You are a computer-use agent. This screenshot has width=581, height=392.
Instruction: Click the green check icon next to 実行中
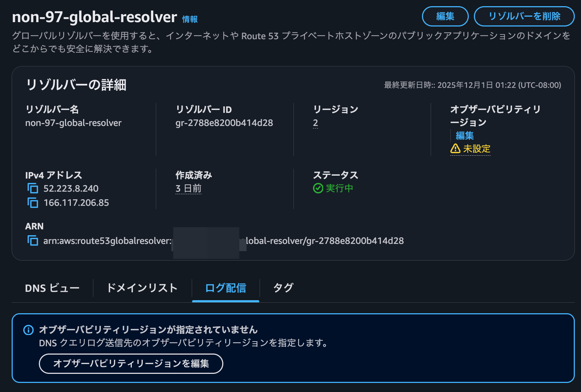[x=318, y=188]
